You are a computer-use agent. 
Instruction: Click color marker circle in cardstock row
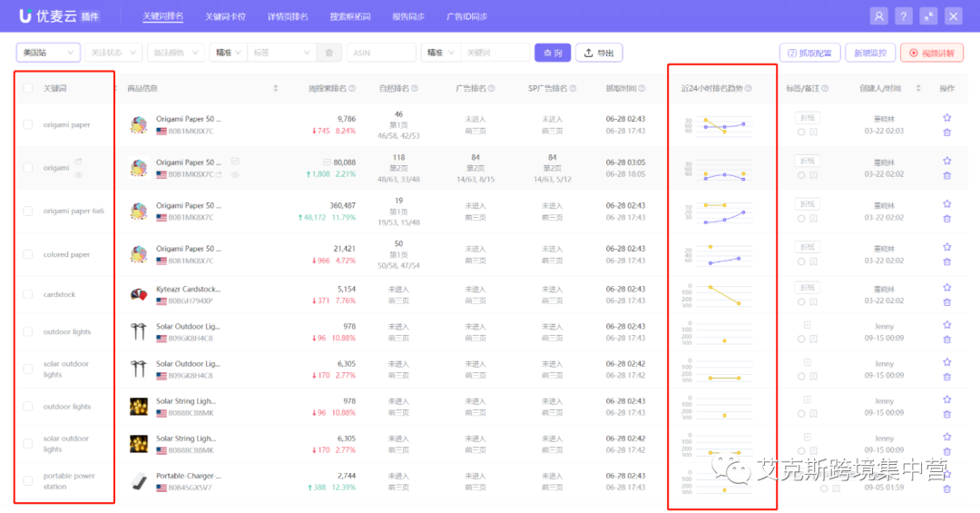tap(801, 301)
